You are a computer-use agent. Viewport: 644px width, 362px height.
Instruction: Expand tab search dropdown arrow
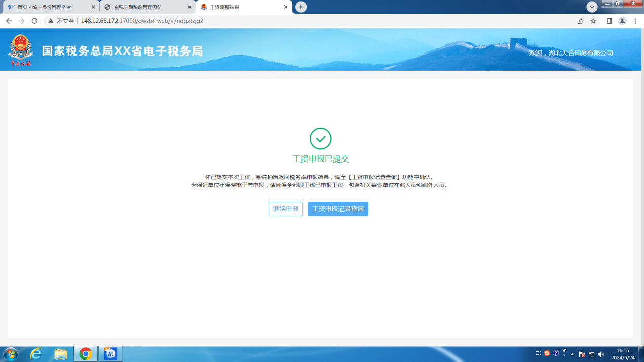[x=592, y=7]
